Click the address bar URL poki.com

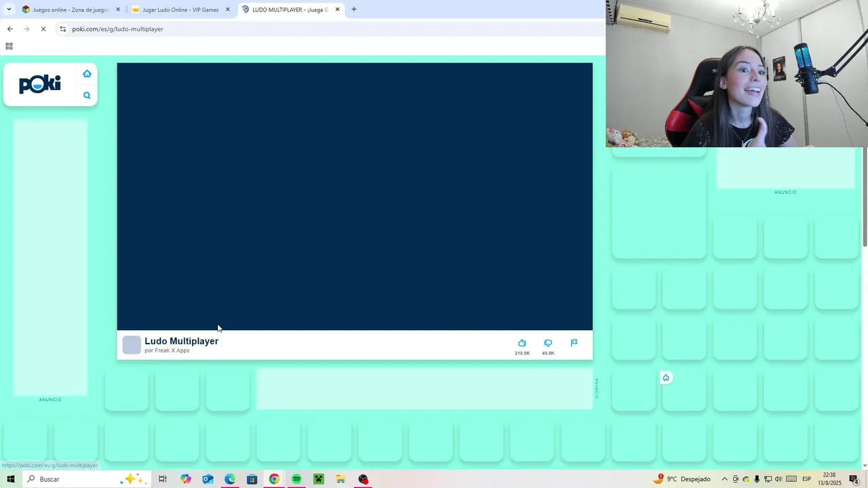[x=117, y=29]
